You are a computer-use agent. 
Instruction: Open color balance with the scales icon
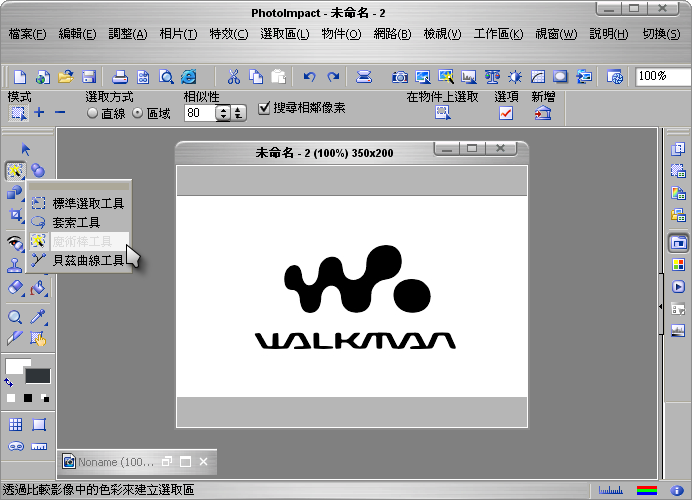[492, 77]
